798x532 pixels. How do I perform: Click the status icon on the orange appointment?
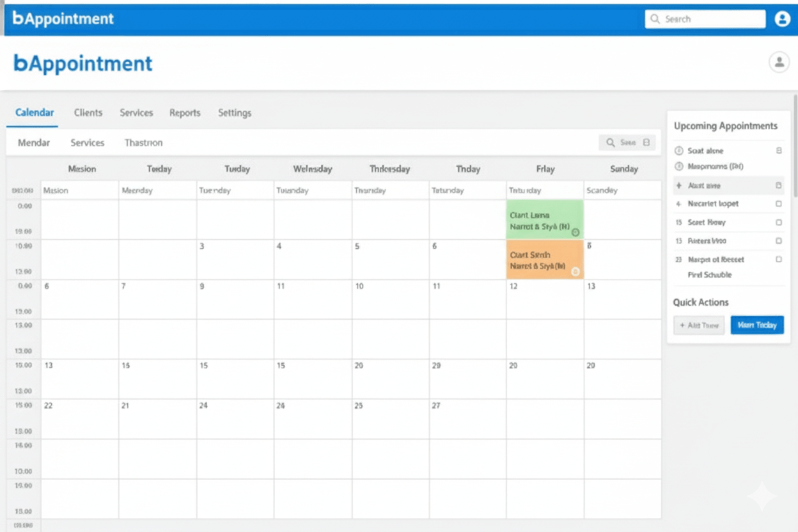coord(575,272)
